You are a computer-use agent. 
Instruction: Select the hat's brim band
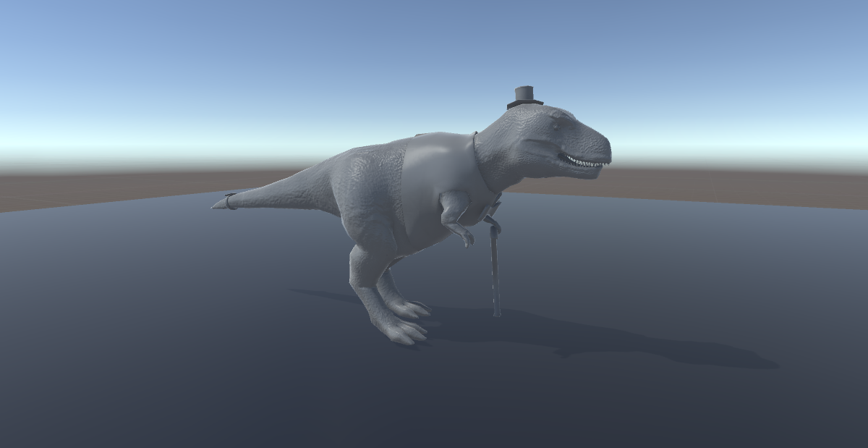pyautogui.click(x=526, y=103)
